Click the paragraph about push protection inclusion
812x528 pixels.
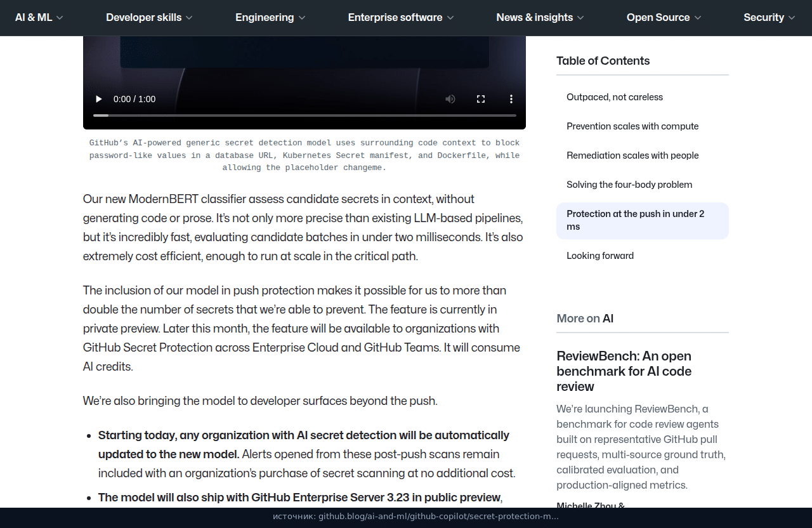pos(302,329)
